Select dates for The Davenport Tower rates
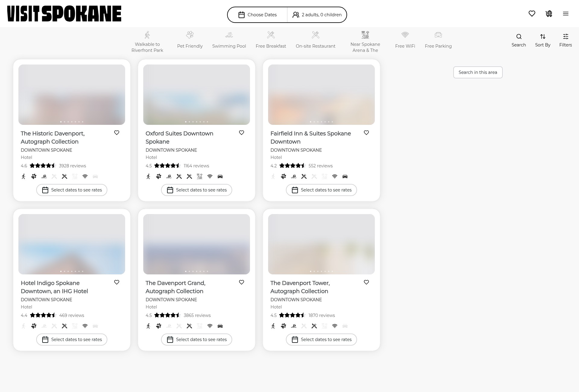579x392 pixels. pyautogui.click(x=321, y=340)
